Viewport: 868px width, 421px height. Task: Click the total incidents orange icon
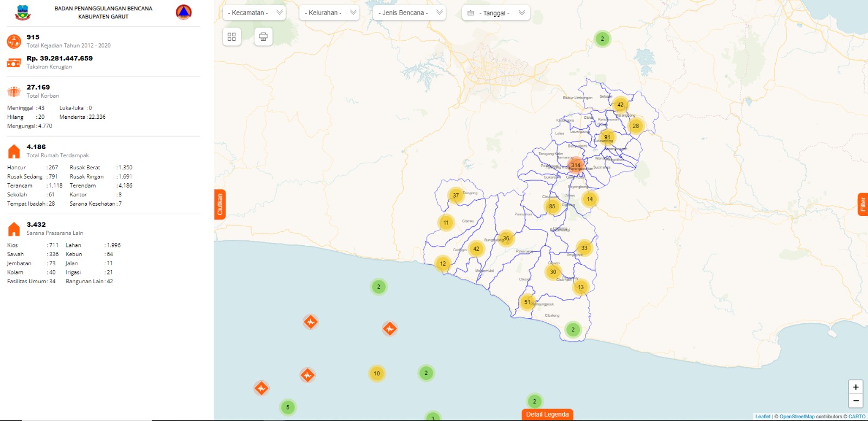[14, 41]
